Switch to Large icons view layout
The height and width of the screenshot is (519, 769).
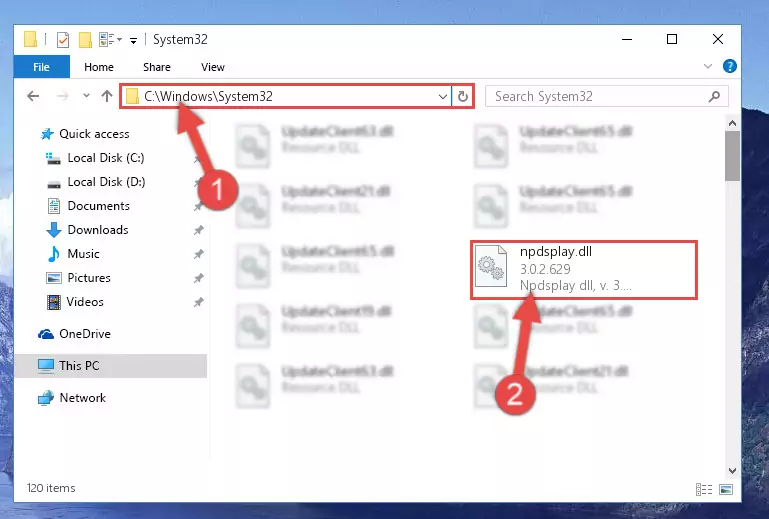726,489
